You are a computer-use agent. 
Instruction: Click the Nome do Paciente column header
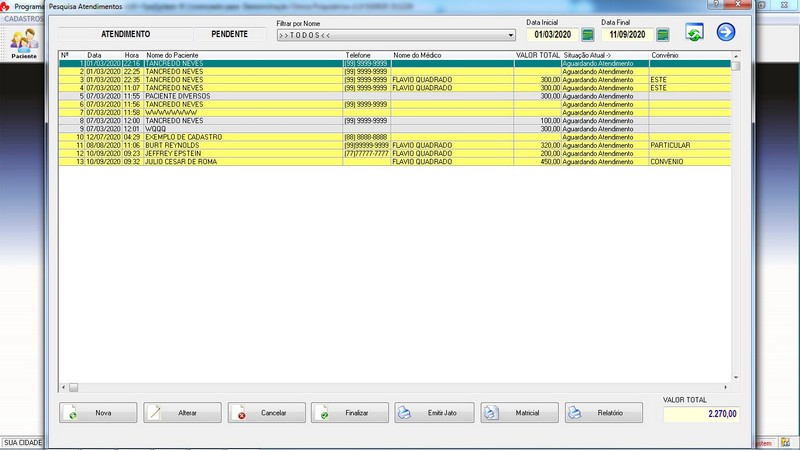[x=172, y=55]
